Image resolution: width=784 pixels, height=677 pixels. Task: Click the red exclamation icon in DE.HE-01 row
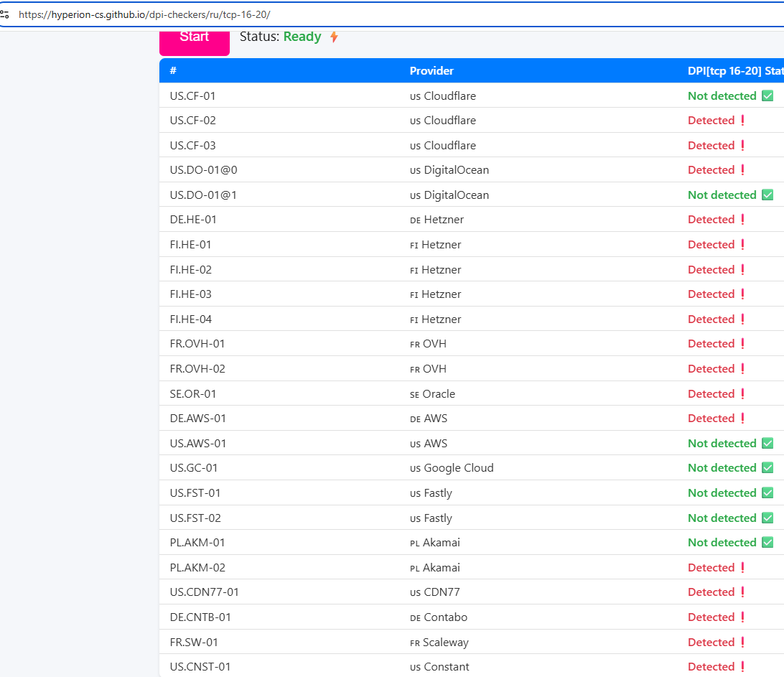tap(742, 220)
